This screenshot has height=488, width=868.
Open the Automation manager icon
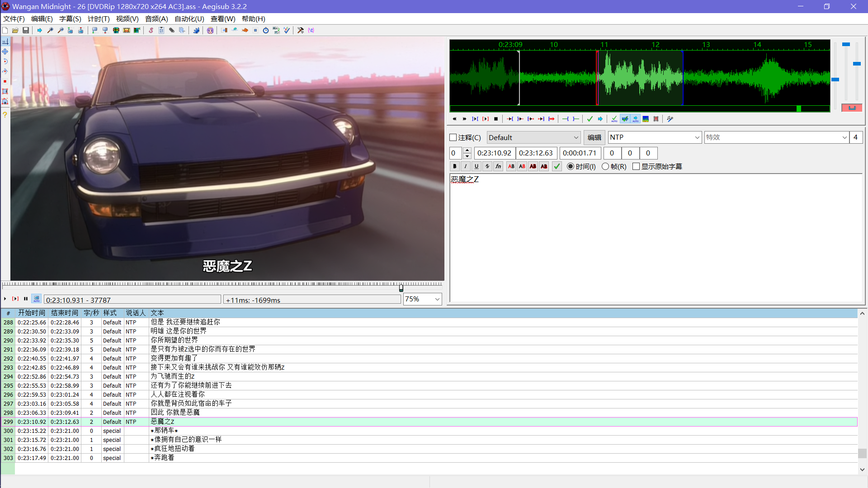196,30
